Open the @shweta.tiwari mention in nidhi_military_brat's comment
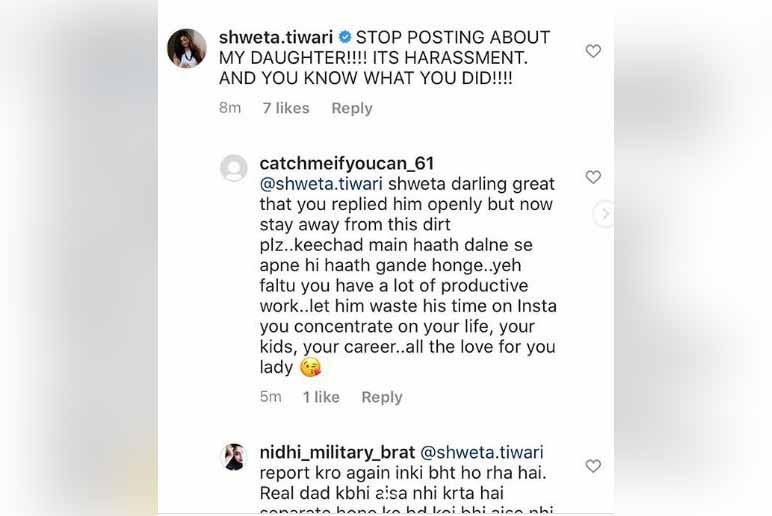The height and width of the screenshot is (516, 772). 482,453
